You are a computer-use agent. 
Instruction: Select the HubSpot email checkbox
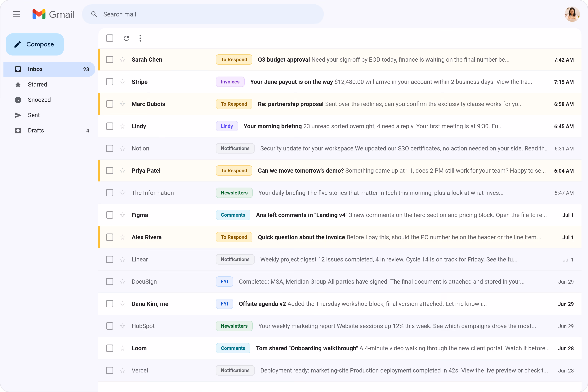[109, 326]
